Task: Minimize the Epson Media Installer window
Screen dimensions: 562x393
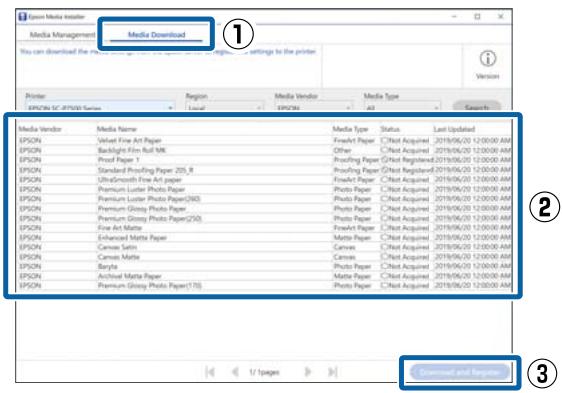Action: coord(454,16)
